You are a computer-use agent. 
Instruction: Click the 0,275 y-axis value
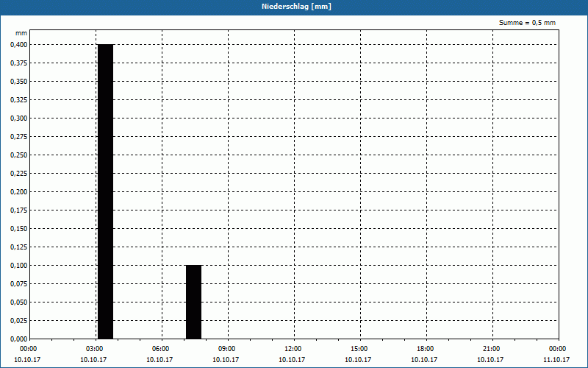tap(19, 137)
